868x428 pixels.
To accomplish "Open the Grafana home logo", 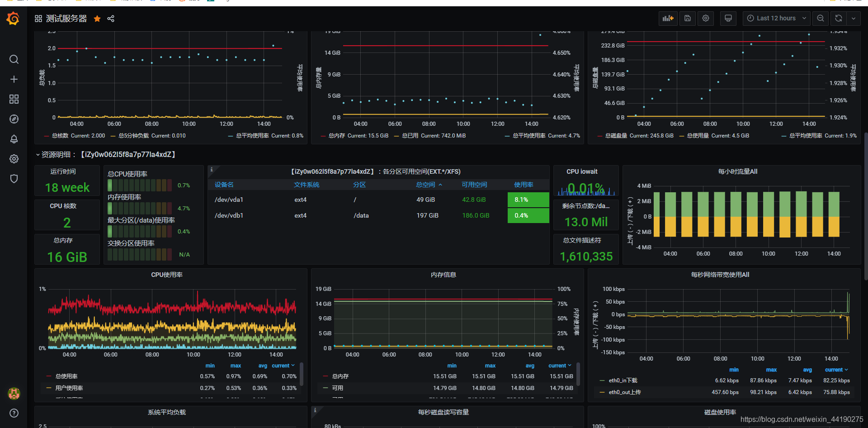I will 13,19.
